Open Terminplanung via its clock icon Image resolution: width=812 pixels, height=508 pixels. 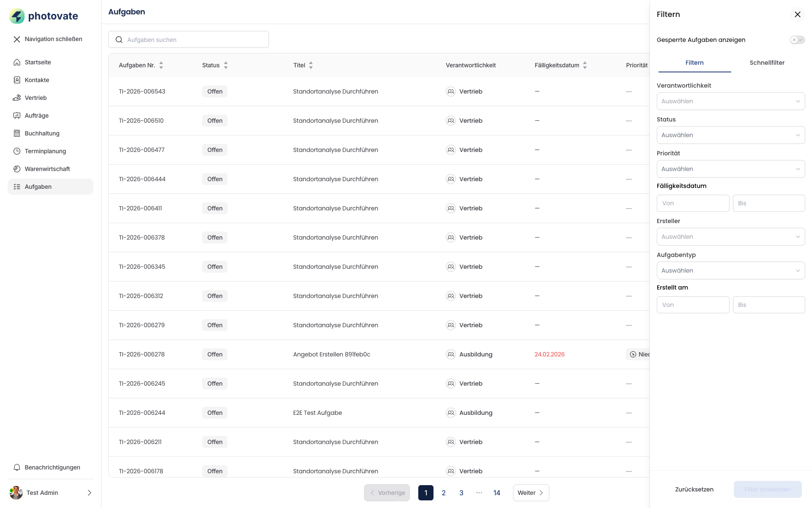click(17, 151)
